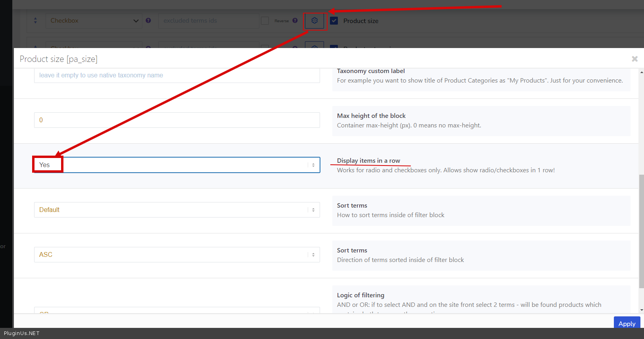Open the Default sort terms dropdown
The width and height of the screenshot is (644, 339).
177,210
